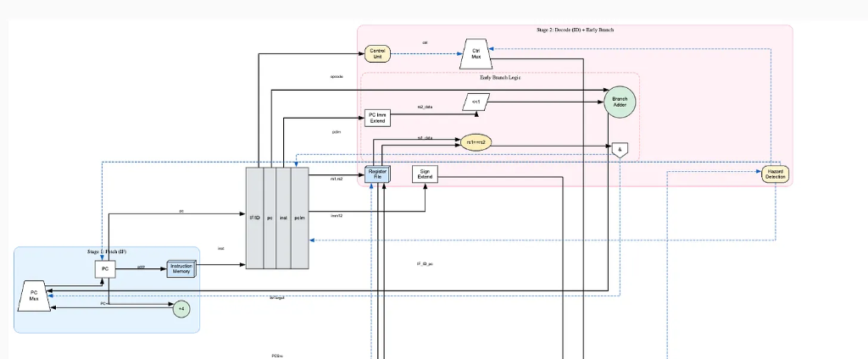Click the Instruction Memory block
Viewport: 868px width, 359px height.
coord(181,269)
